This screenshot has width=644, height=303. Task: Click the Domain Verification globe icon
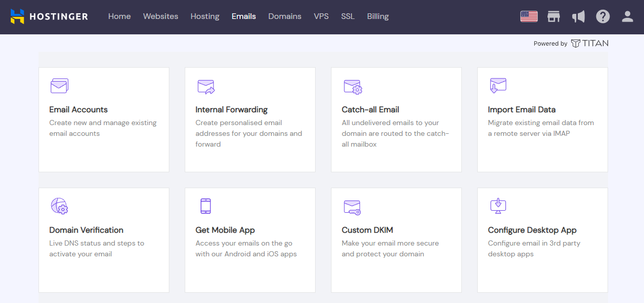[59, 206]
